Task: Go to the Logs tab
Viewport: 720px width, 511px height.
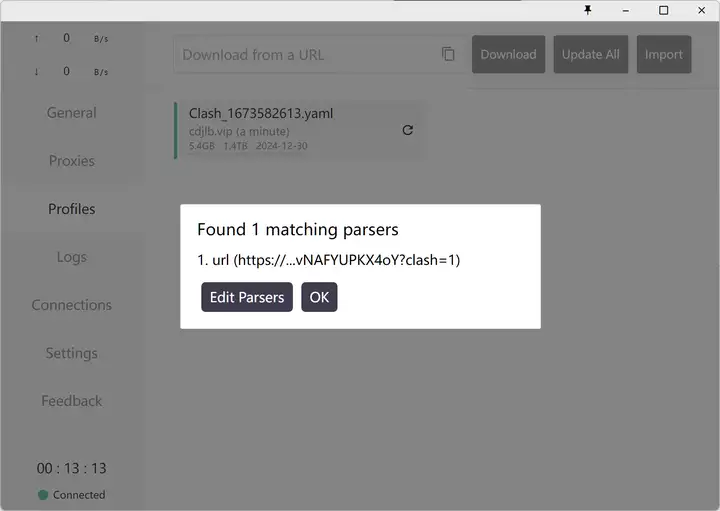Action: (x=72, y=257)
